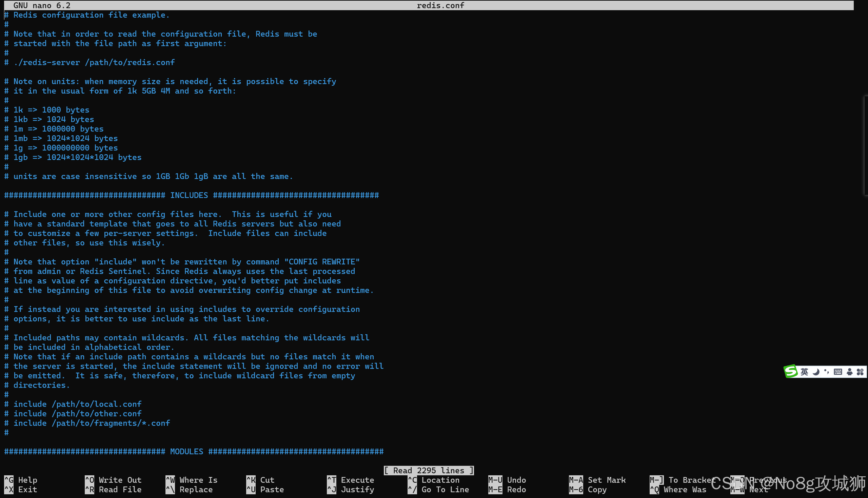Click the 'it in the usual form' line
Image resolution: width=868 pixels, height=498 pixels.
pos(120,91)
